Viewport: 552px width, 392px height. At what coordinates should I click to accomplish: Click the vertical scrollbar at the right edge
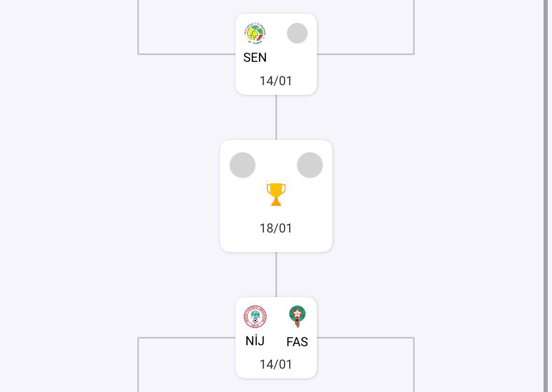pos(546,196)
